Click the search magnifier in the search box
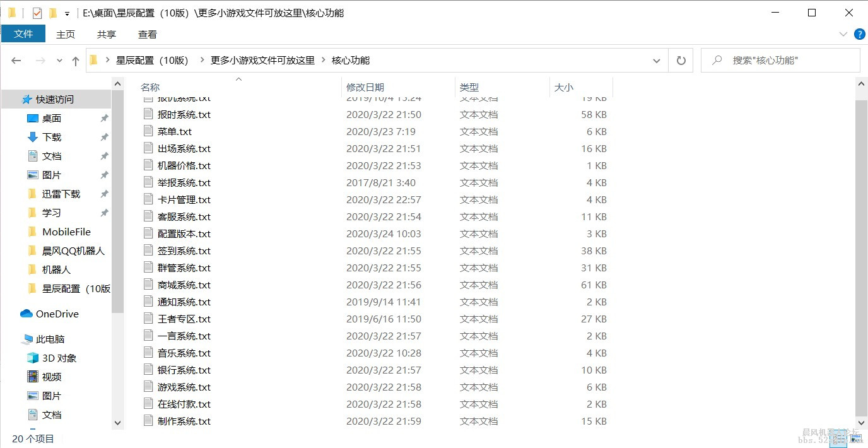The width and height of the screenshot is (868, 448). coord(716,60)
